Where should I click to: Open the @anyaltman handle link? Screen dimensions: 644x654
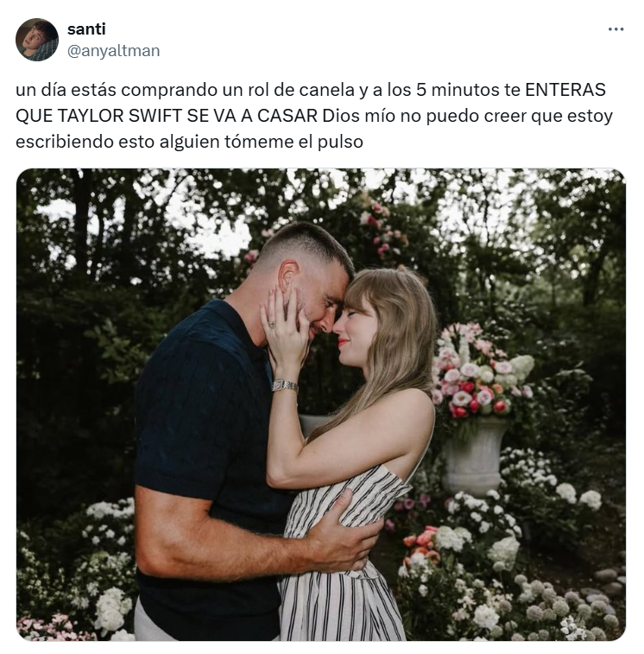click(113, 51)
